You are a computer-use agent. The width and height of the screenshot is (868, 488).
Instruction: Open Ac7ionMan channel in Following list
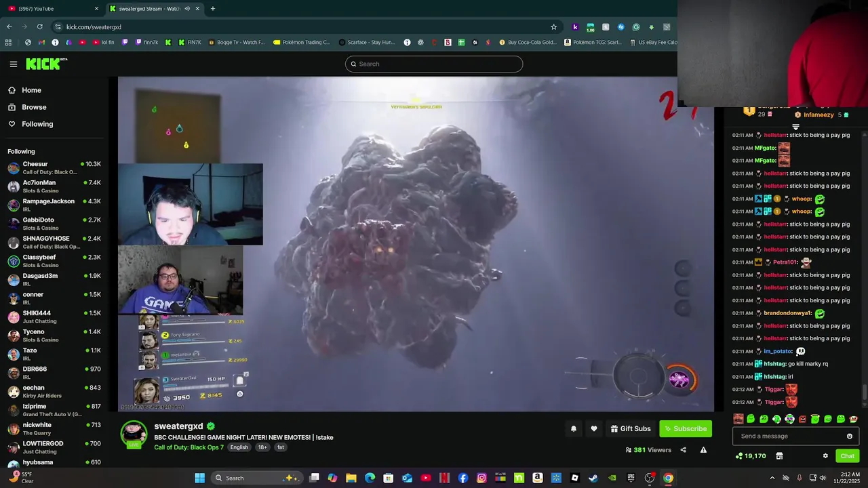pos(54,186)
